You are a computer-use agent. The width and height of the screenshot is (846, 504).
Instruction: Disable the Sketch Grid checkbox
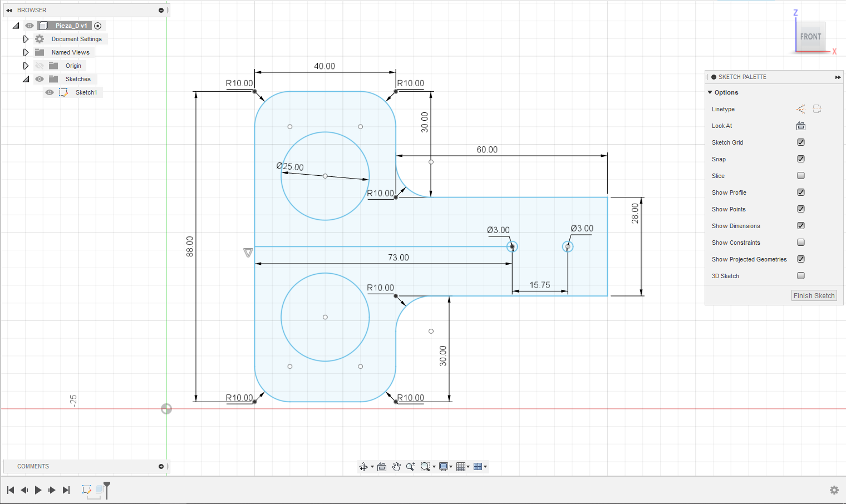801,142
